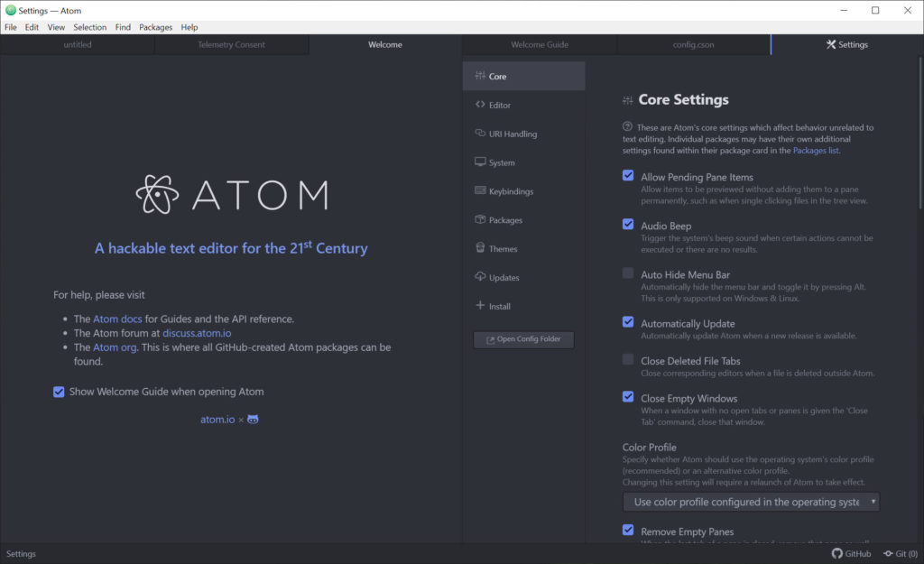Click the external link icon on Open Config Folder

click(x=490, y=339)
